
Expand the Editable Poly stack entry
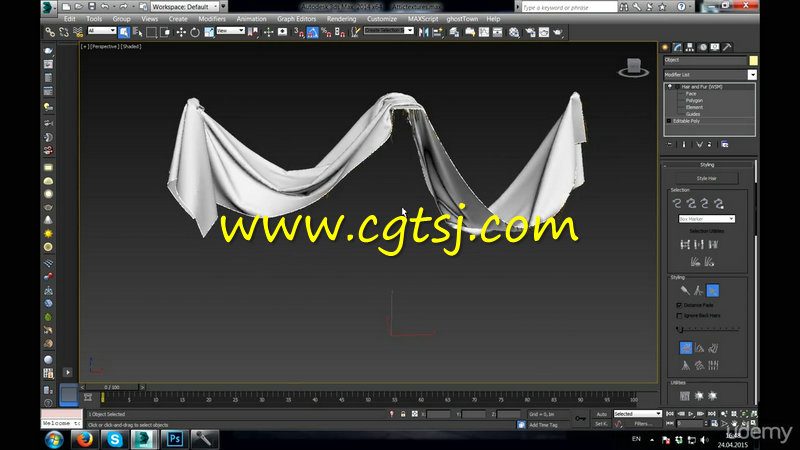[669, 121]
